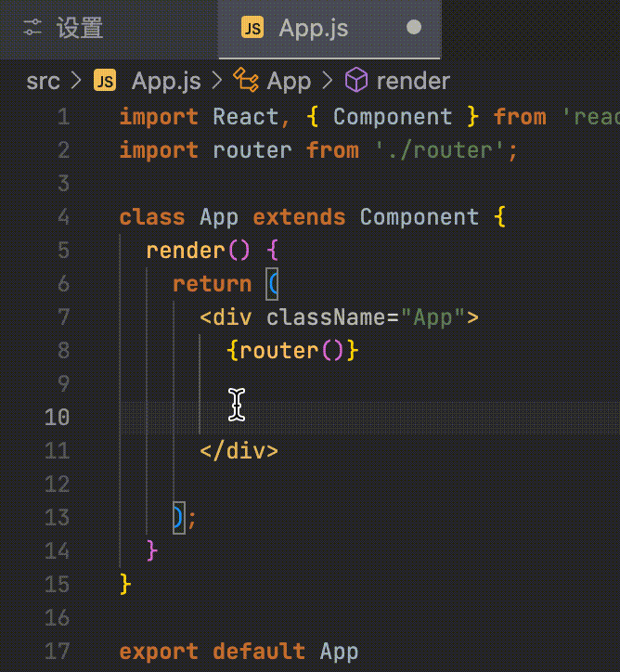Click 'export' keyword on line 17

tap(159, 652)
